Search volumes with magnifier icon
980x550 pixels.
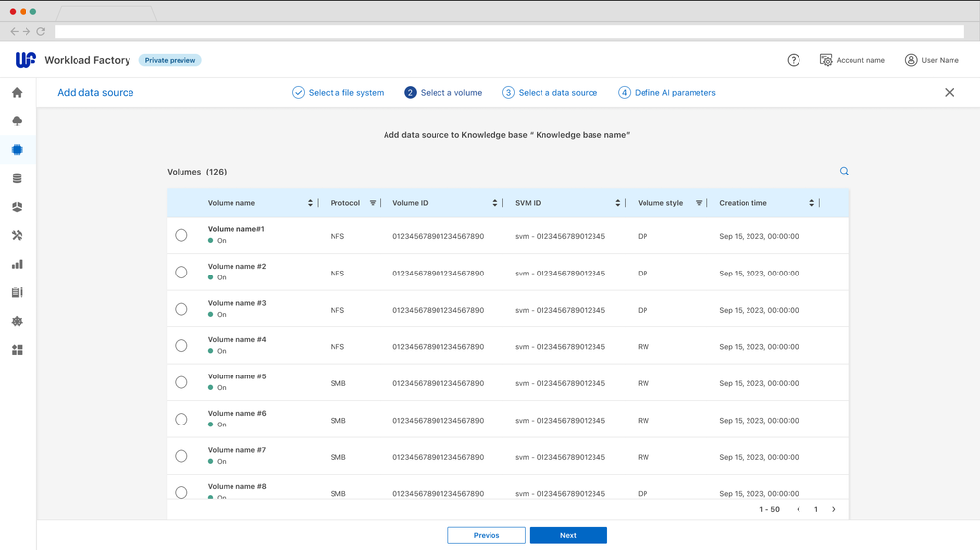tap(844, 172)
